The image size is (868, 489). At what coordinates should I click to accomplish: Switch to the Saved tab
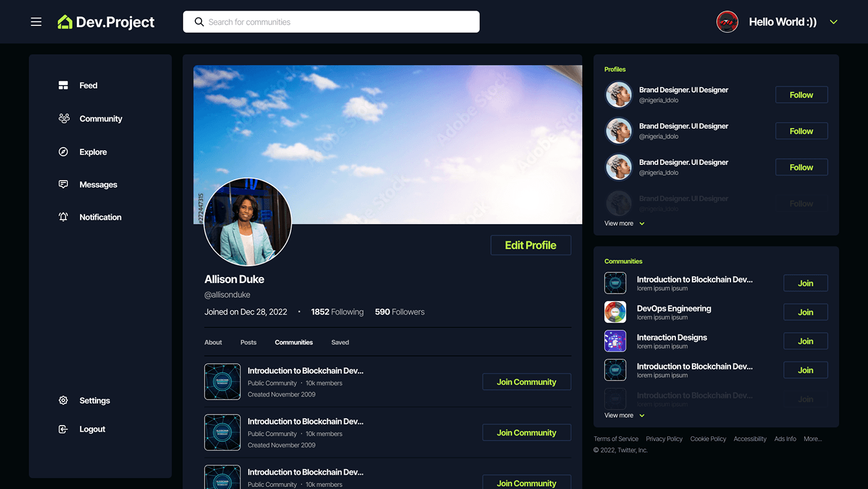tap(340, 343)
